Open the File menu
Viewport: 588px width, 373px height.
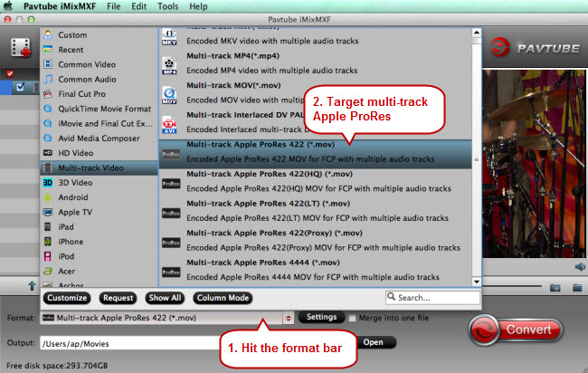click(114, 6)
